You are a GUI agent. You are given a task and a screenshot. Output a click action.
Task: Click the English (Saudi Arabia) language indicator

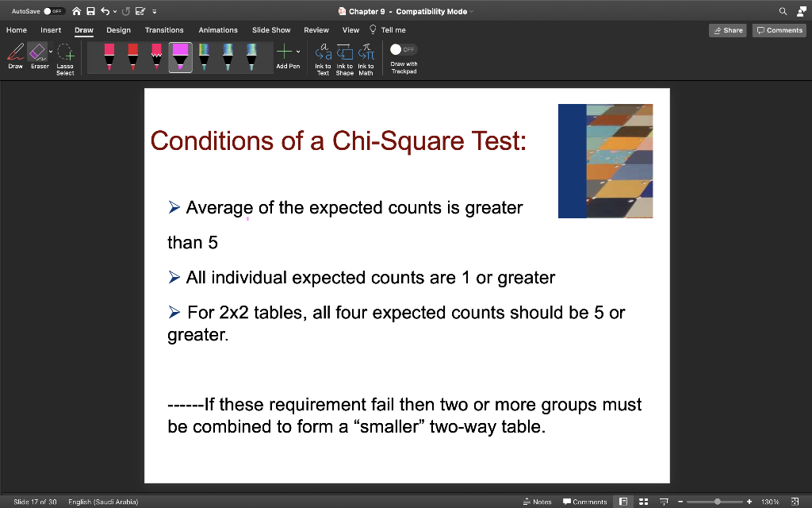coord(103,502)
